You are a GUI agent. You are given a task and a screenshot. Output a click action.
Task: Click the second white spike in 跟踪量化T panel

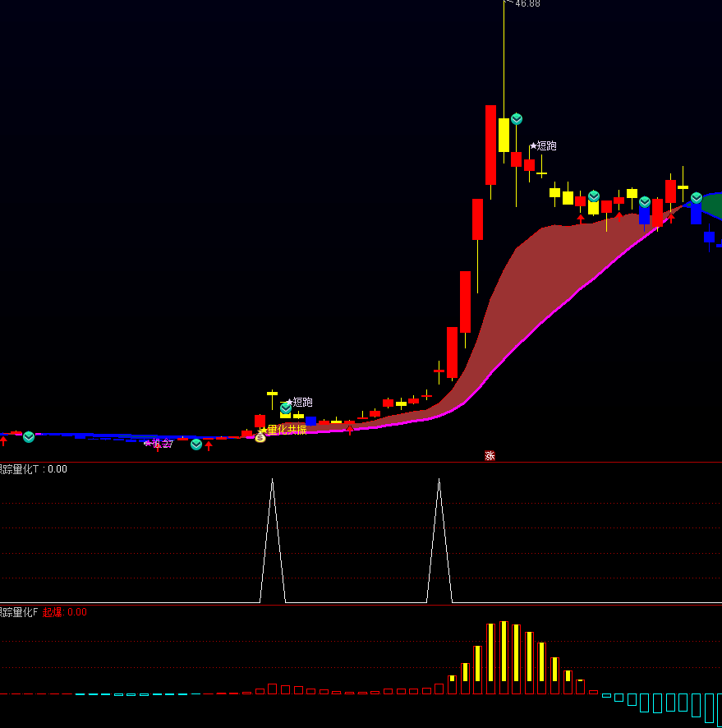(439, 534)
